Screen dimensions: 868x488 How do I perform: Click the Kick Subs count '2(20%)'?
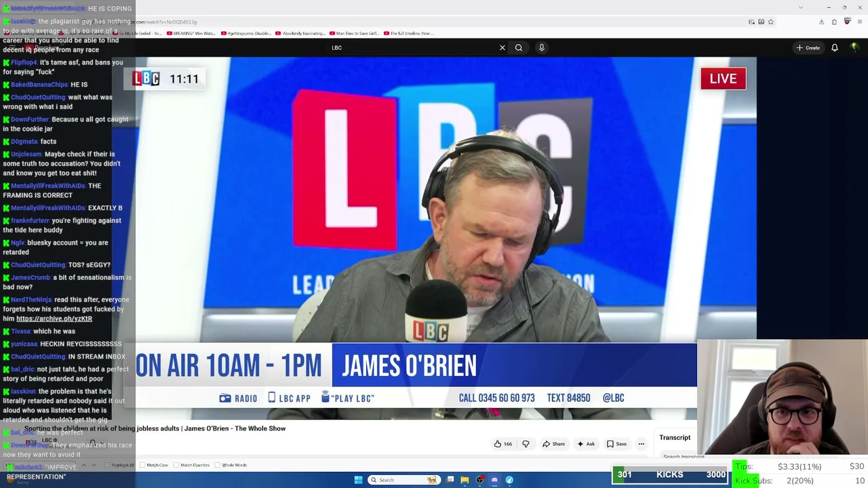800,481
